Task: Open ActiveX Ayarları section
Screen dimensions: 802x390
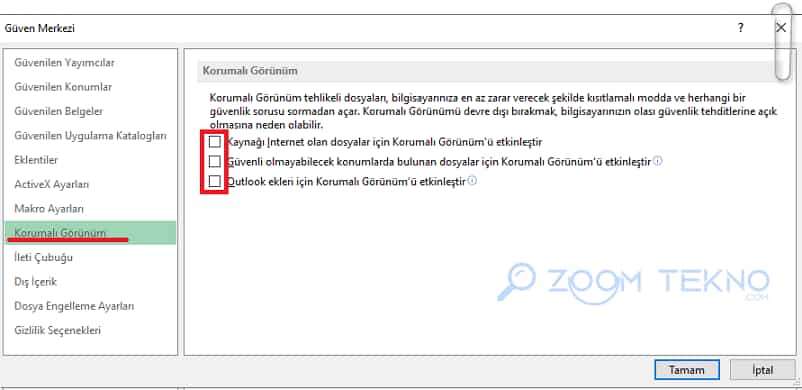Action: click(52, 184)
